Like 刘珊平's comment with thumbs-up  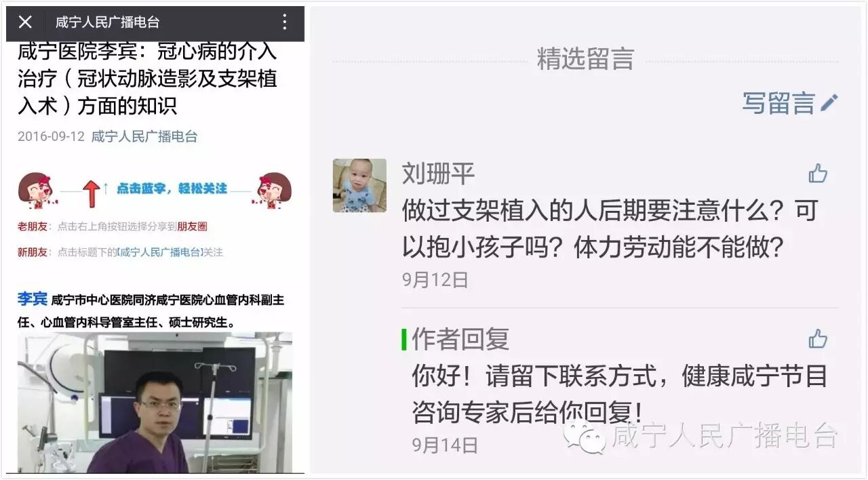[x=818, y=174]
